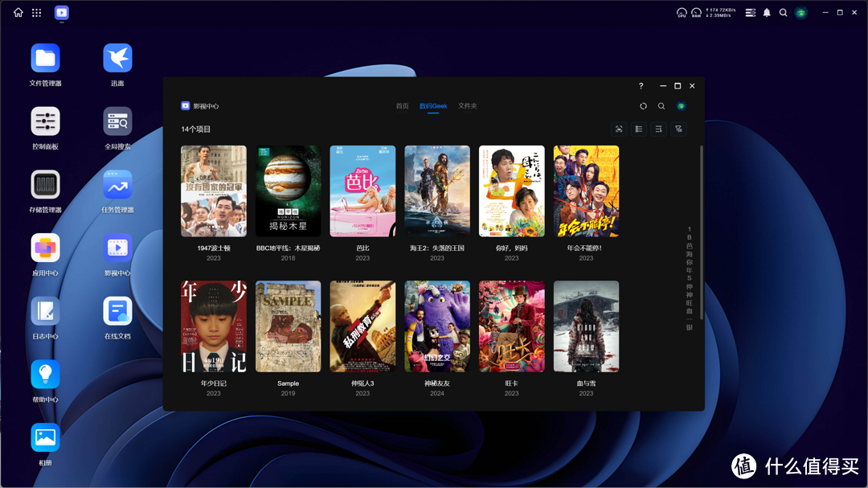The height and width of the screenshot is (488, 868).
Task: Open the 你好，妈妈 movie poster
Action: pyautogui.click(x=511, y=191)
